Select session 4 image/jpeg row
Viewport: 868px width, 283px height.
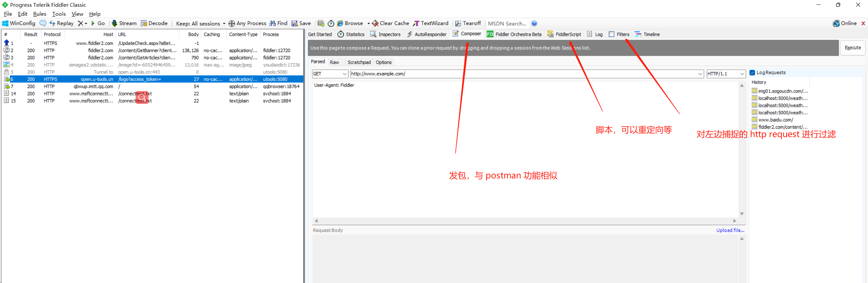pyautogui.click(x=152, y=65)
